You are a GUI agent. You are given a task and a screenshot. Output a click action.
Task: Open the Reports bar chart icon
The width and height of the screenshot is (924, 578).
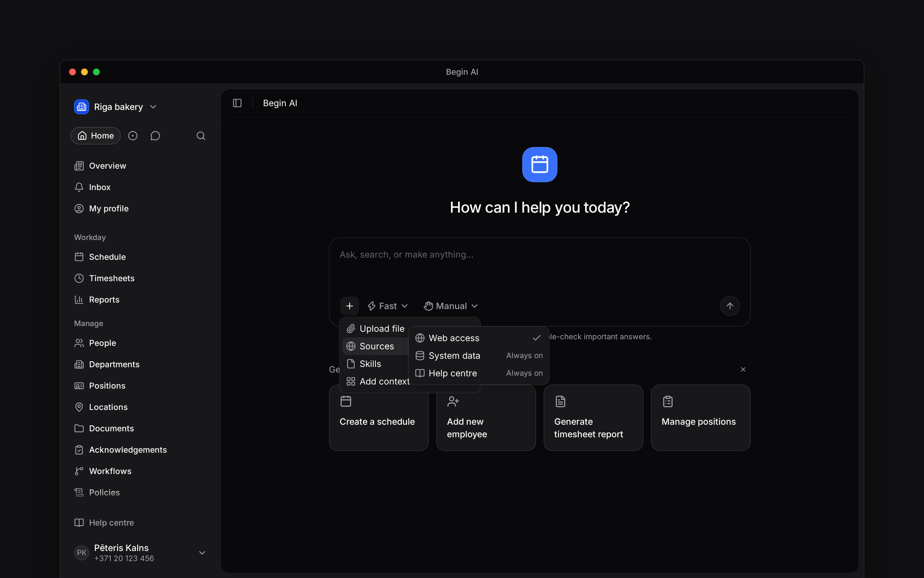click(x=79, y=300)
